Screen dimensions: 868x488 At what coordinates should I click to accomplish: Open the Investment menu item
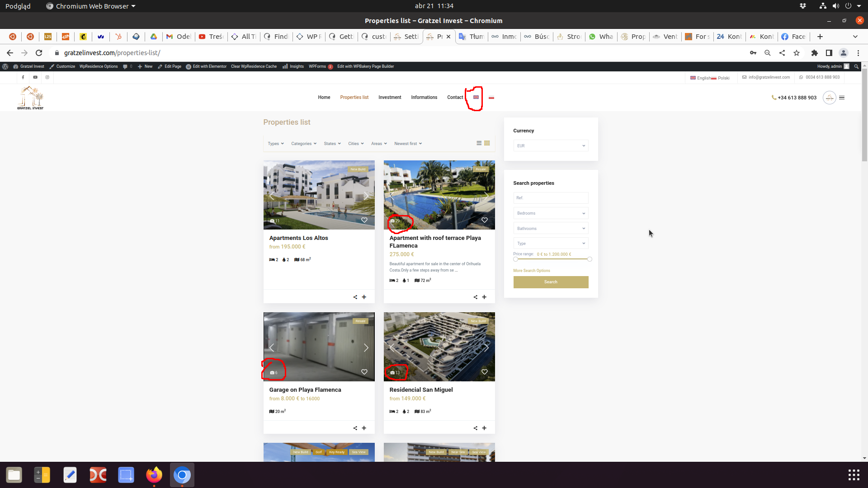click(x=390, y=98)
